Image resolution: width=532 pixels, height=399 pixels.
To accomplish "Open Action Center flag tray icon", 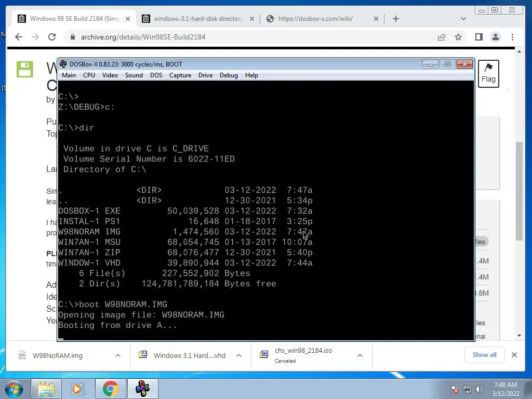I will [x=455, y=389].
